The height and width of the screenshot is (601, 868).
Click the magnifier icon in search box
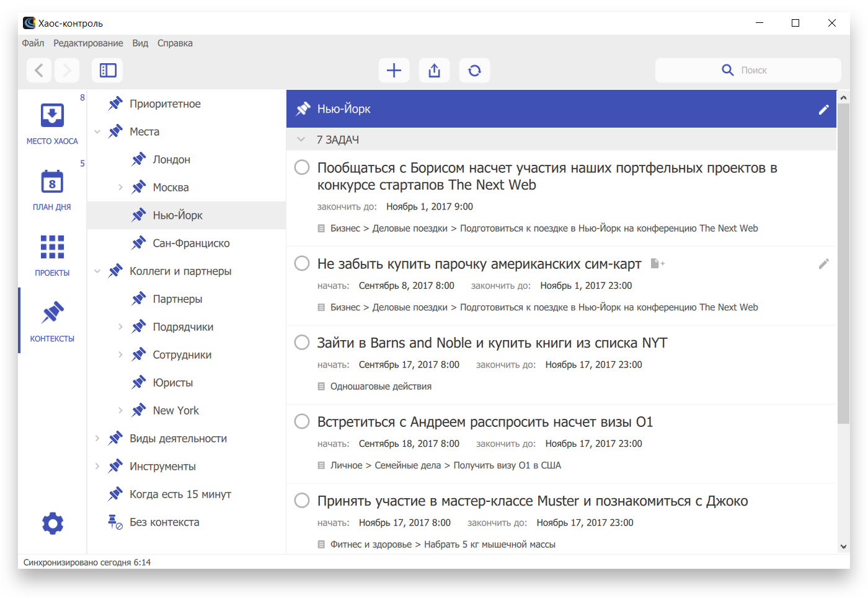click(x=728, y=70)
